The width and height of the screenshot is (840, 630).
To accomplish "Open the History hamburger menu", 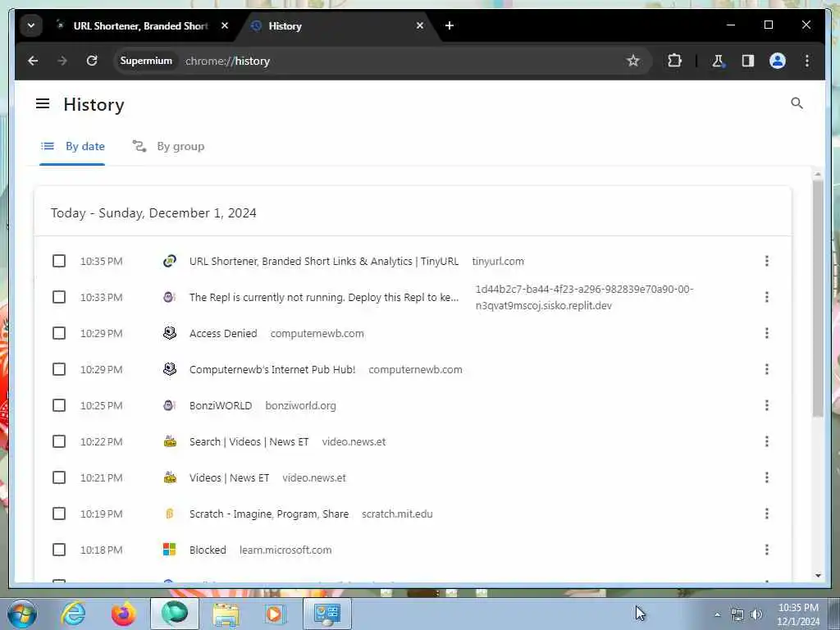I will tap(43, 103).
